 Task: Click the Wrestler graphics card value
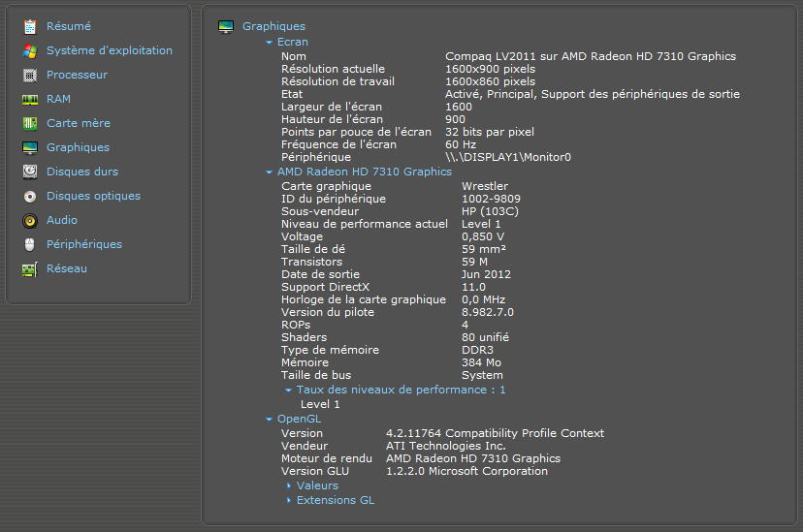485,186
